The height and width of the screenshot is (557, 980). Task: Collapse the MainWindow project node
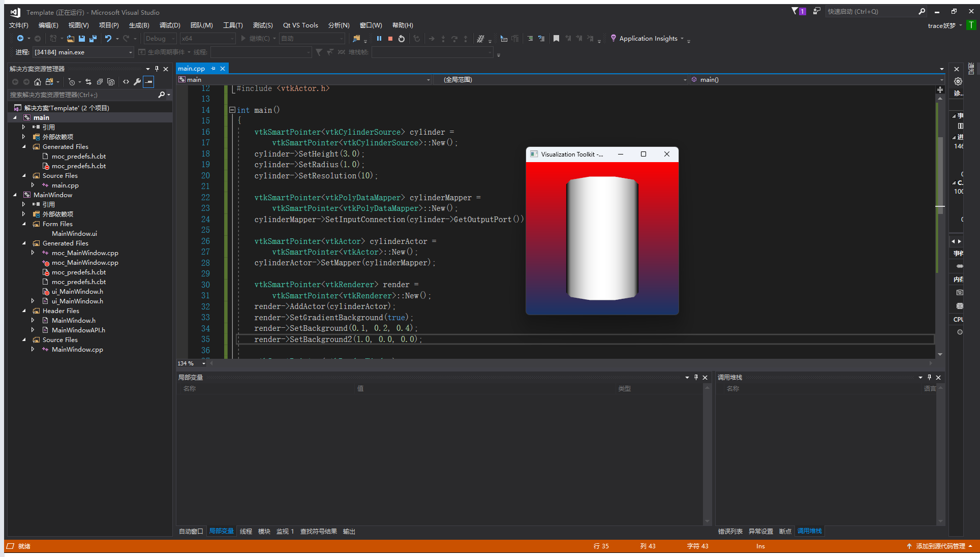[15, 195]
